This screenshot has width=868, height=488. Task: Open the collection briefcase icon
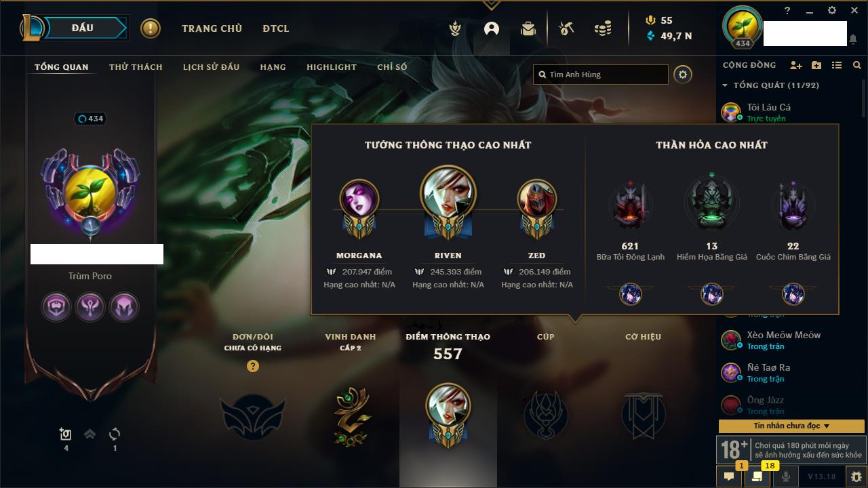coord(528,28)
